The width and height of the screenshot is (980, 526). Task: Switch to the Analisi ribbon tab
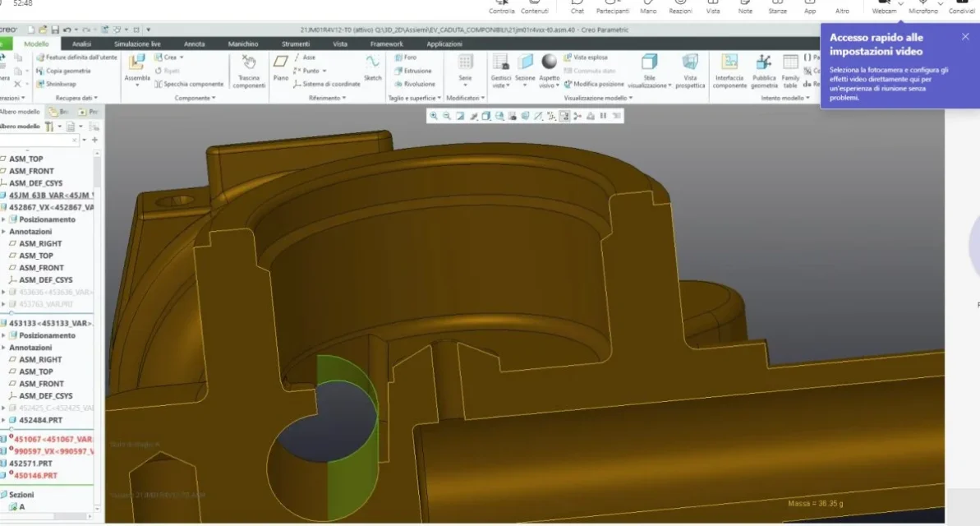81,44
